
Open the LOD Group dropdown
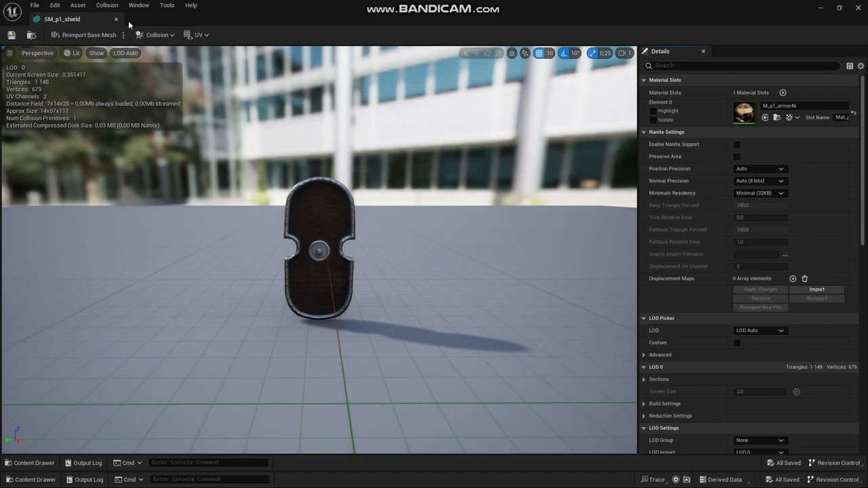(760, 441)
